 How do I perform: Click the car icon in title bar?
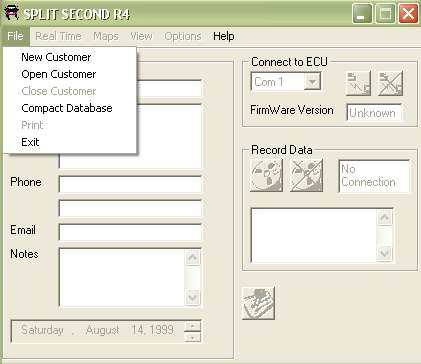pos(11,13)
